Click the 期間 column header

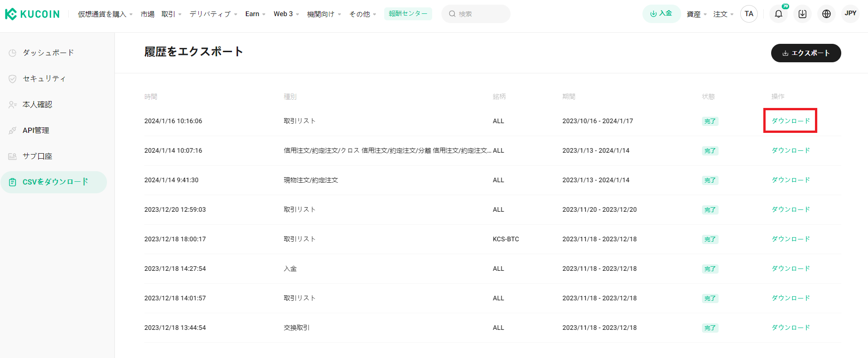(x=569, y=96)
